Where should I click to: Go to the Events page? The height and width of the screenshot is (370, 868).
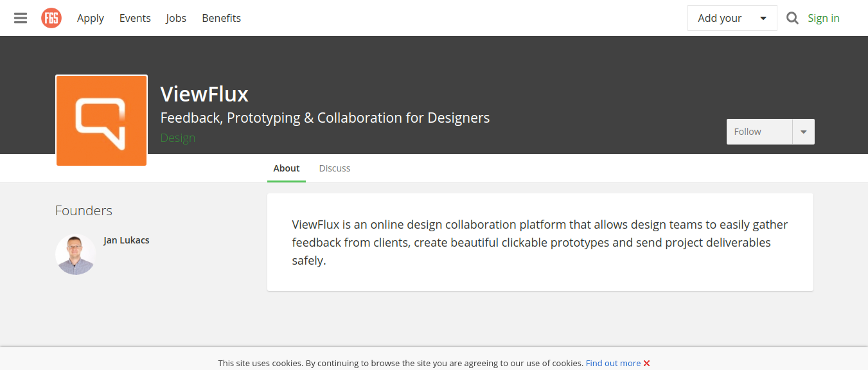[135, 18]
